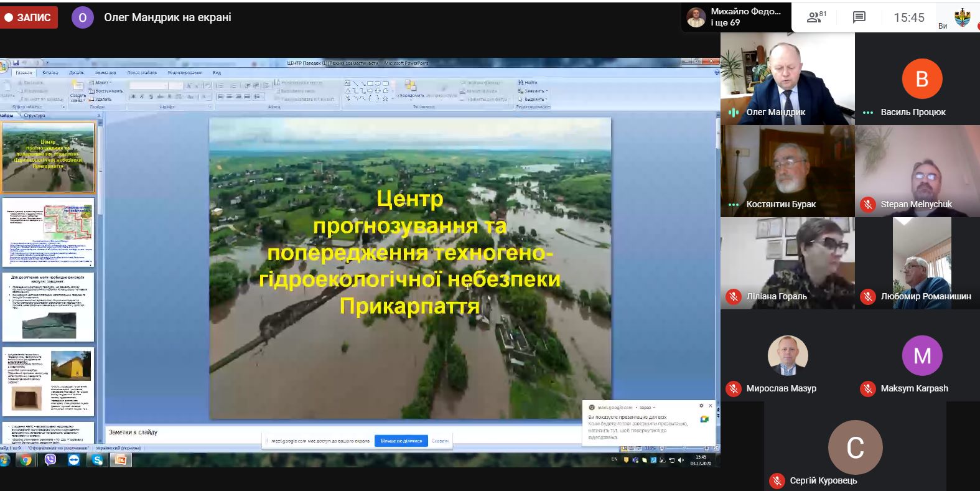Click the center align paragraph icon
Viewport: 980px width, 491px height.
[230, 96]
